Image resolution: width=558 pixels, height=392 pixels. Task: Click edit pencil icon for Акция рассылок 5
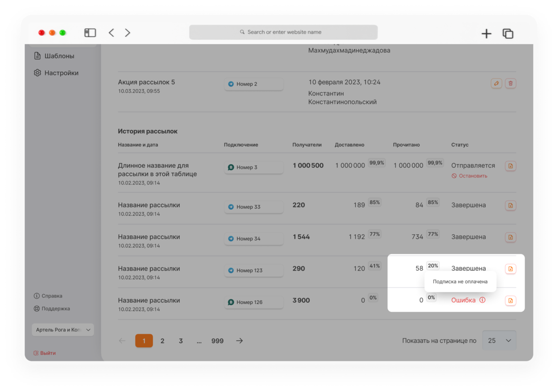[x=496, y=83]
